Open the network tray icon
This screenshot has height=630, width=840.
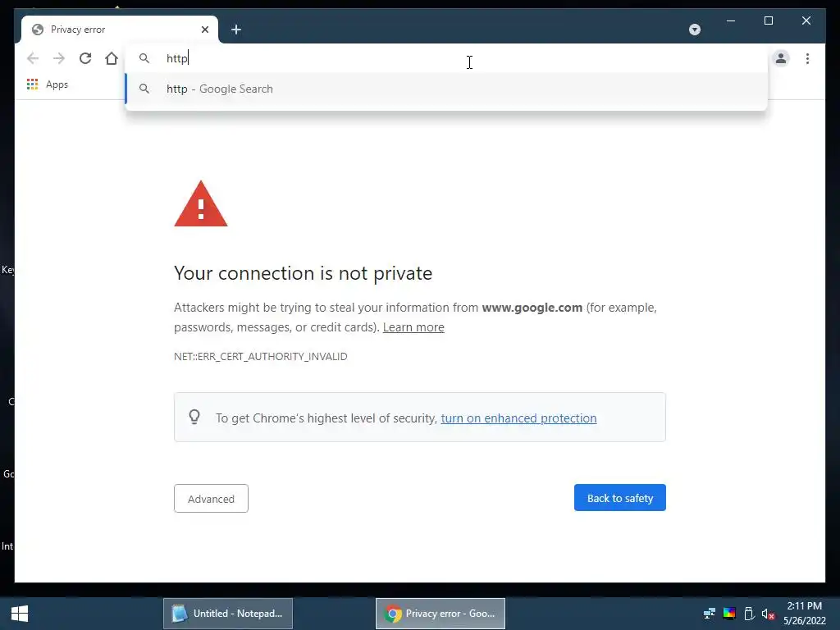pos(710,614)
